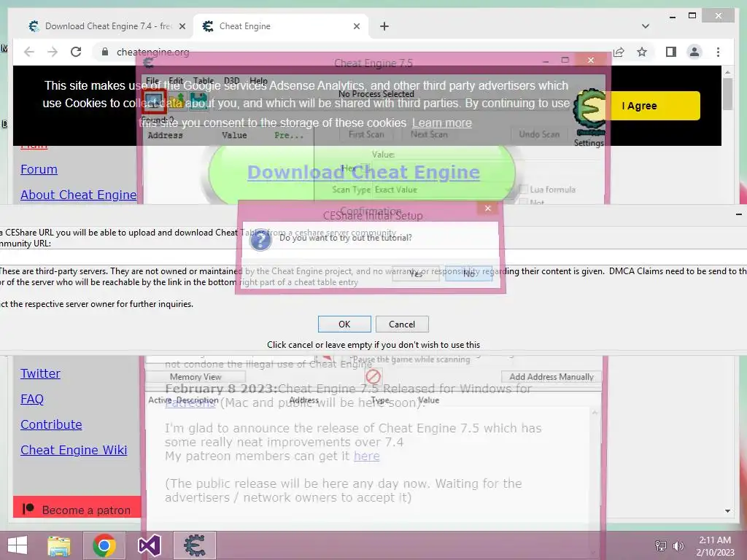The image size is (747, 560).
Task: Click the Cheat Engine taskbar icon
Action: [x=194, y=545]
